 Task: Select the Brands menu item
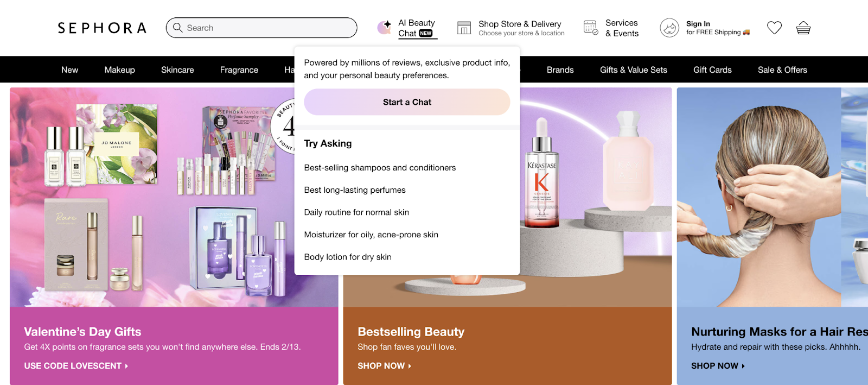[560, 70]
